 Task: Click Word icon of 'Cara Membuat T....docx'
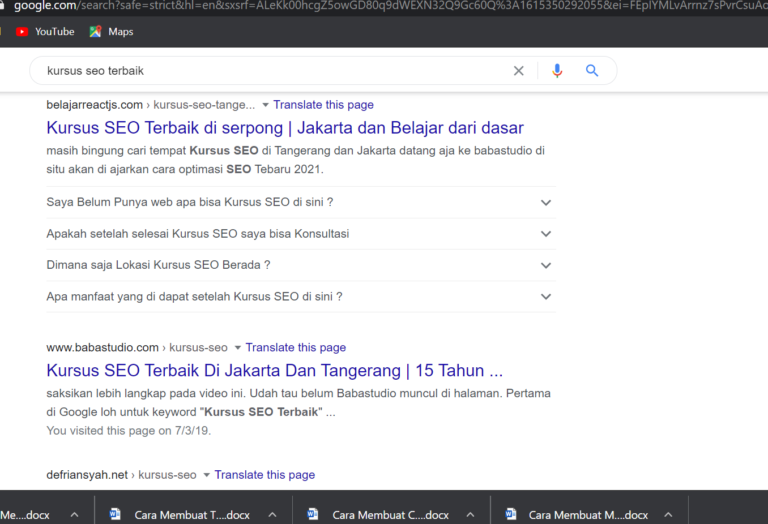115,514
